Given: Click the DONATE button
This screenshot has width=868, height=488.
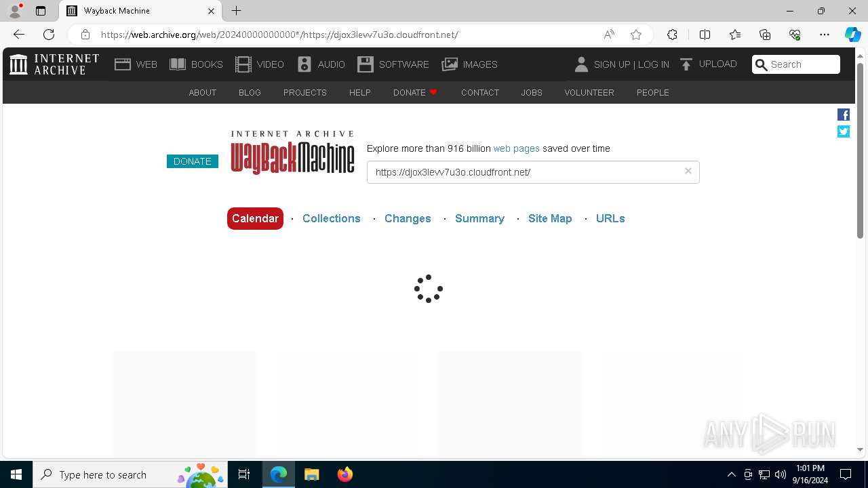Looking at the screenshot, I should click(193, 161).
